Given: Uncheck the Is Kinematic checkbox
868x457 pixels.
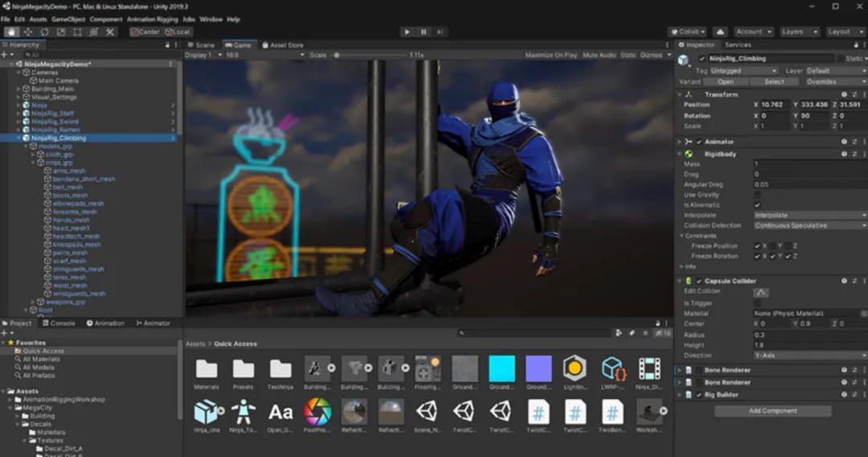Looking at the screenshot, I should [x=758, y=205].
